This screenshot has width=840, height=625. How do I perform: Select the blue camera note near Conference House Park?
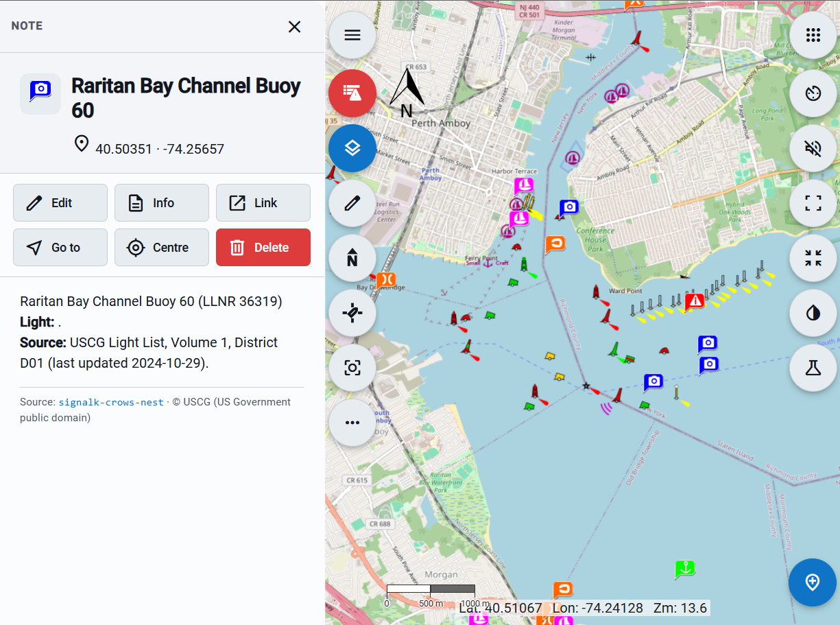click(x=568, y=207)
